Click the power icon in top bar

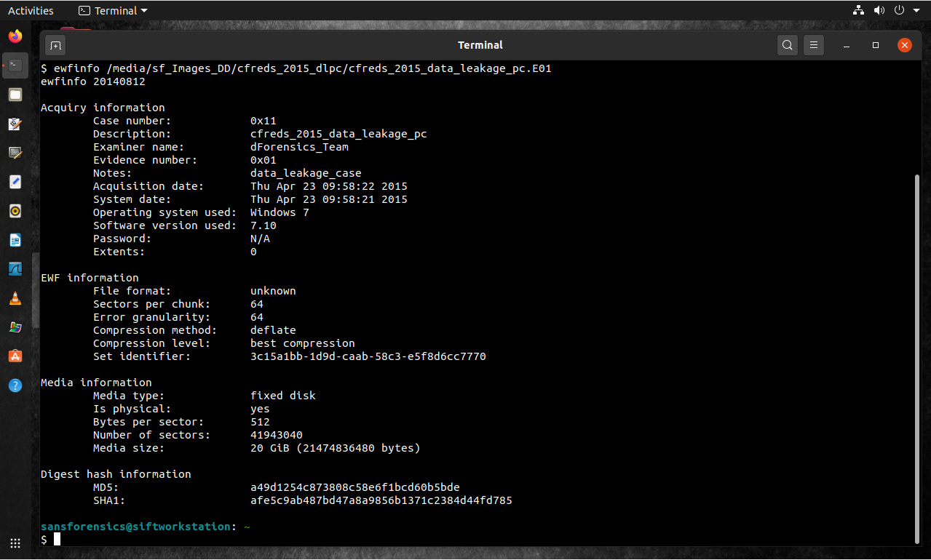[x=900, y=10]
